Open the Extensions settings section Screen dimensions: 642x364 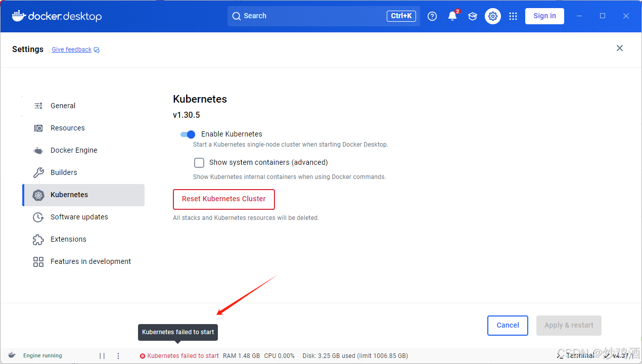(x=83, y=239)
